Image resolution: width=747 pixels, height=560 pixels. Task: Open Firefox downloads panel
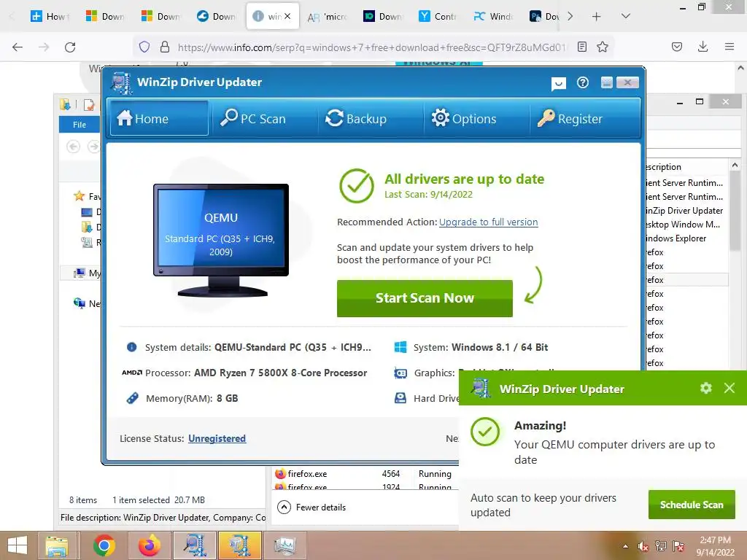pyautogui.click(x=703, y=47)
